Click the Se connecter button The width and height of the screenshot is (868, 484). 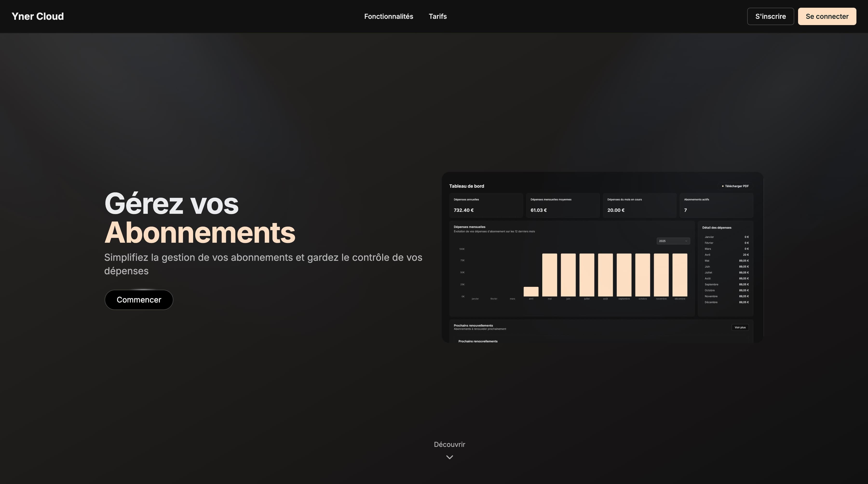(827, 16)
